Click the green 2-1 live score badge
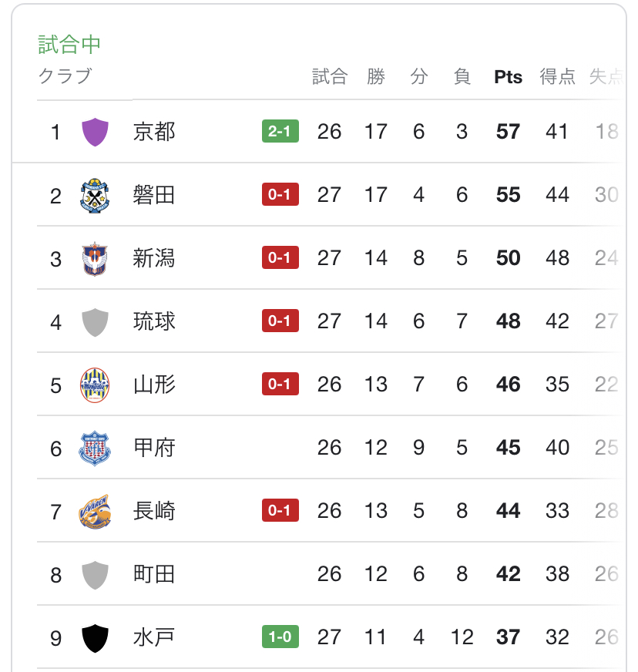Viewport: 638px width, 672px height. point(280,131)
